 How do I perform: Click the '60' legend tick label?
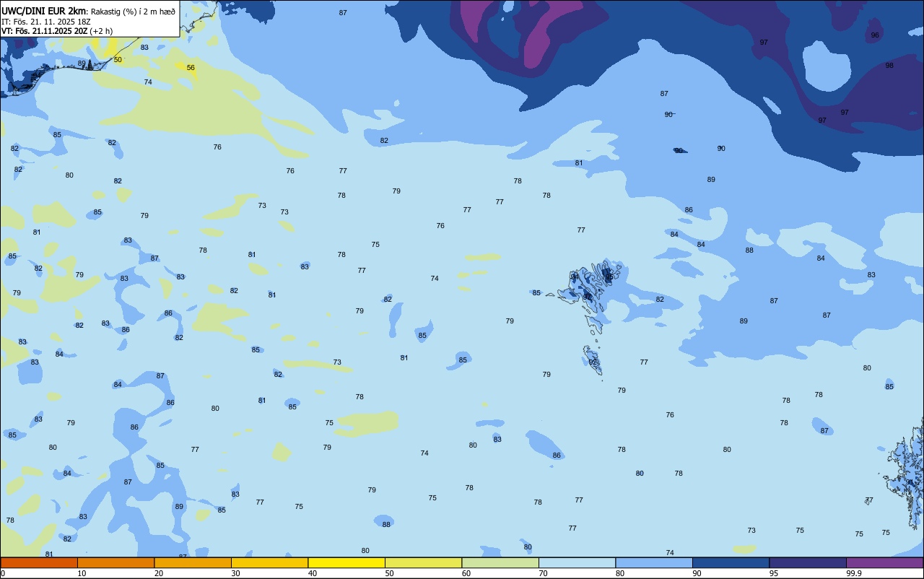(x=466, y=573)
